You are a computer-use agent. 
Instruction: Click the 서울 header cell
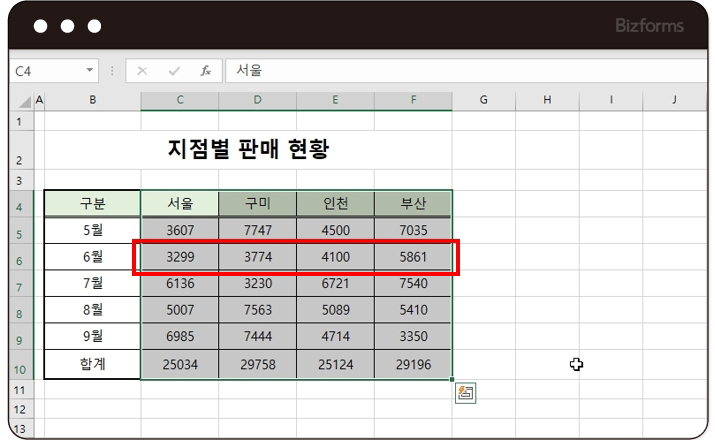179,204
